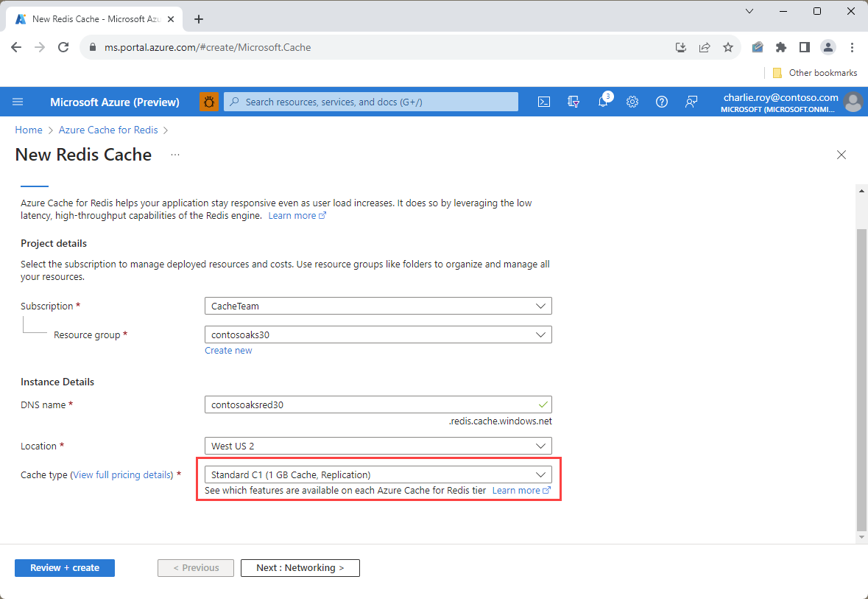Open the portal hamburger menu
The image size is (868, 599).
pyautogui.click(x=18, y=101)
